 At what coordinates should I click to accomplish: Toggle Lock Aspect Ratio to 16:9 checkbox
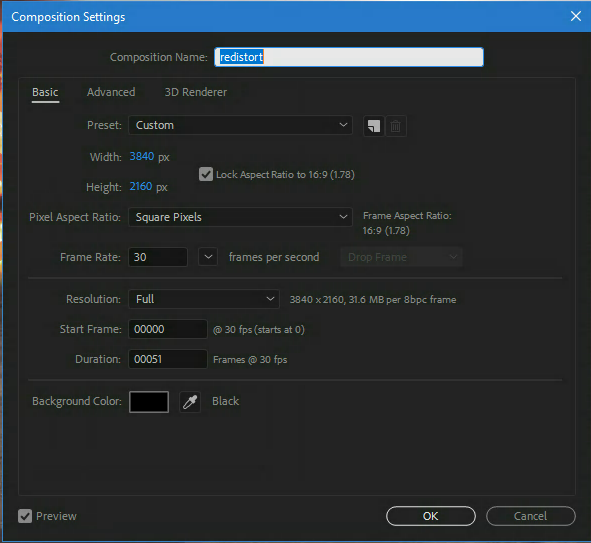[206, 174]
